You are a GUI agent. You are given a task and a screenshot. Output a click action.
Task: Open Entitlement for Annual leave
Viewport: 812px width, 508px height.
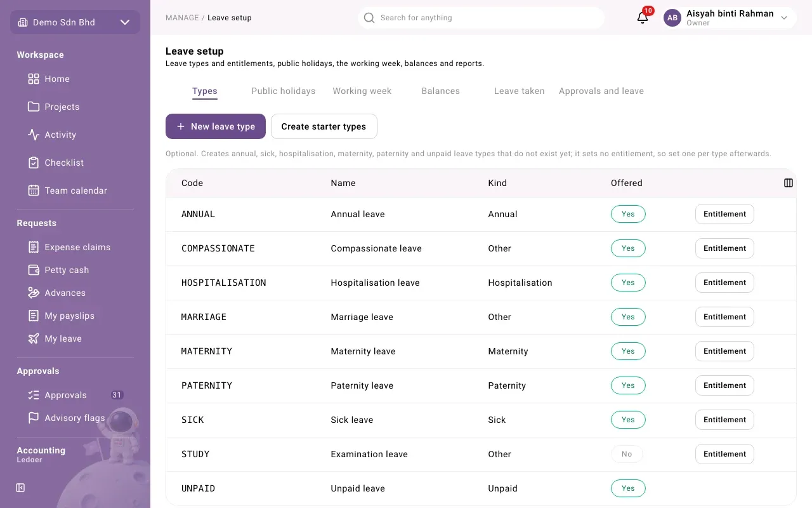724,214
